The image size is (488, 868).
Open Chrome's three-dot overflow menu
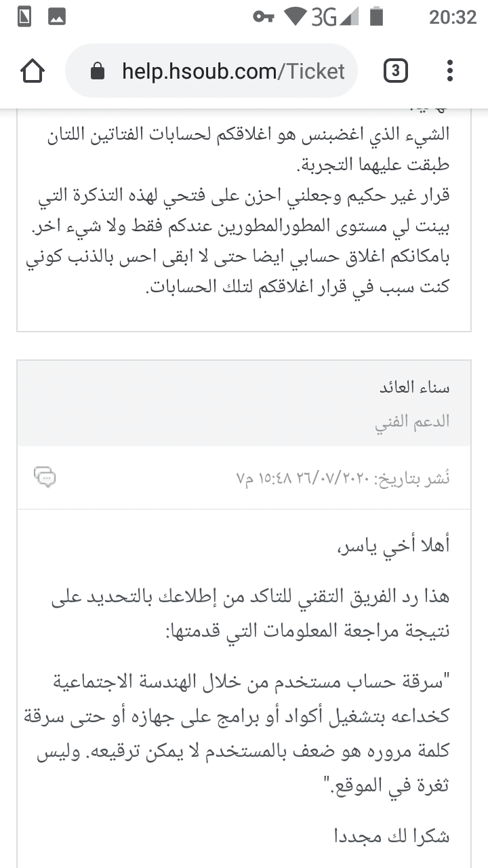pyautogui.click(x=449, y=71)
